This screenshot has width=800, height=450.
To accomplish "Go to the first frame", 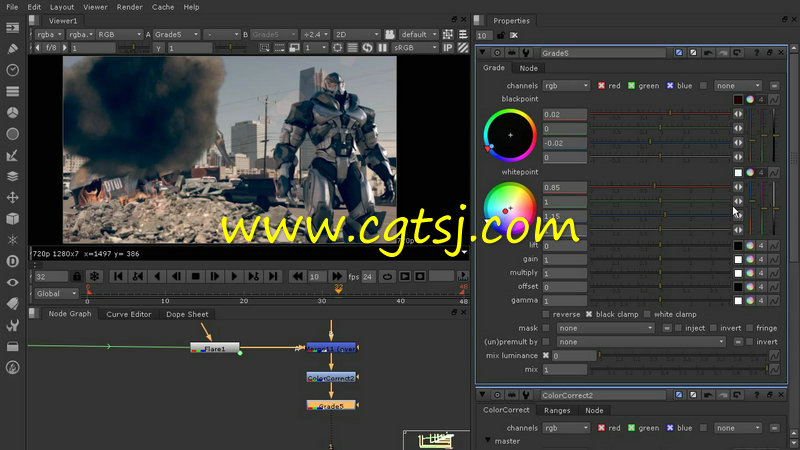I will click(118, 277).
